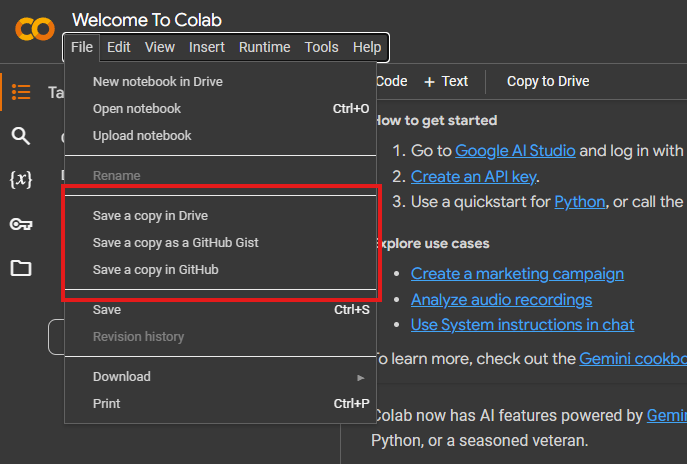The image size is (687, 464).
Task: Choose New notebook in Drive
Action: pyautogui.click(x=220, y=81)
